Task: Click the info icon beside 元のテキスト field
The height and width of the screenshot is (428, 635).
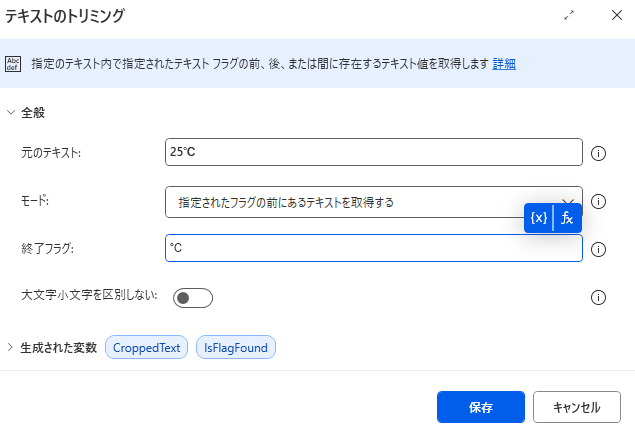Action: pyautogui.click(x=598, y=153)
